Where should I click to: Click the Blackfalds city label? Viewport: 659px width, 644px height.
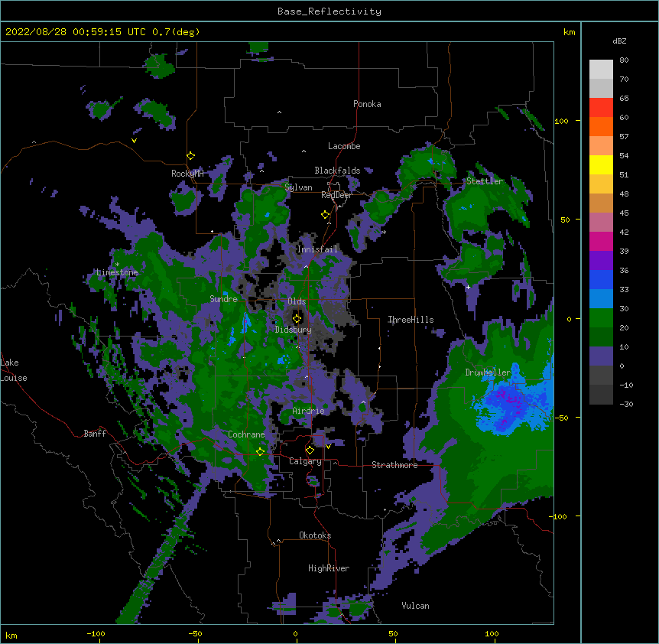point(337,171)
